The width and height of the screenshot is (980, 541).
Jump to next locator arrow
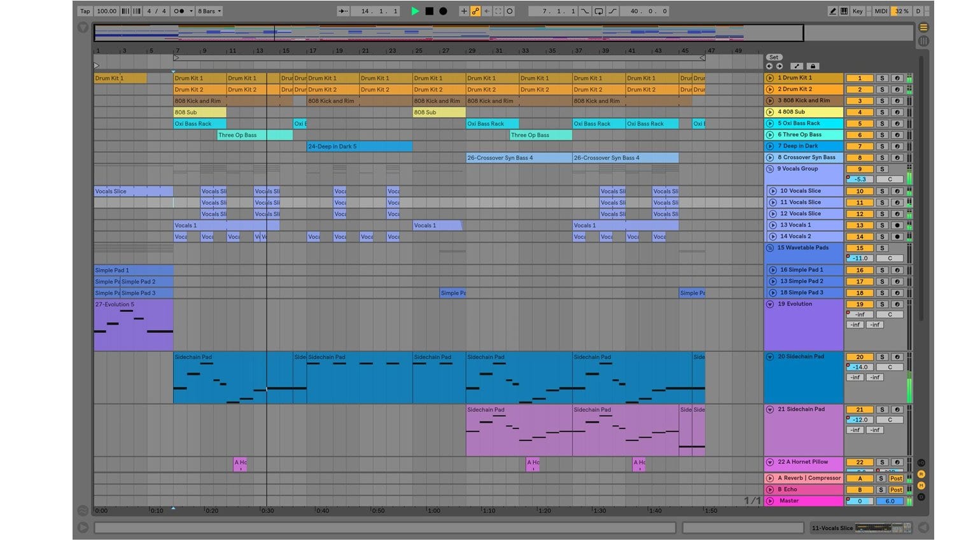[x=779, y=66]
